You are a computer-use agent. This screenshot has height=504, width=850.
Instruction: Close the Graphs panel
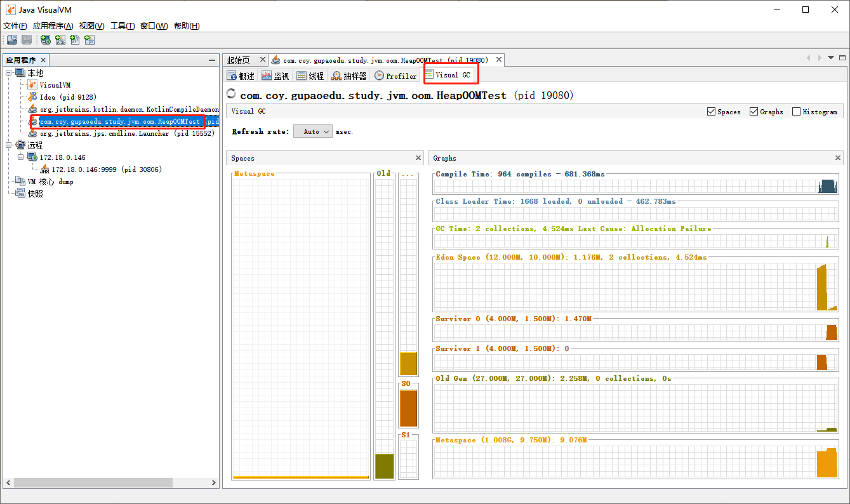coord(839,158)
